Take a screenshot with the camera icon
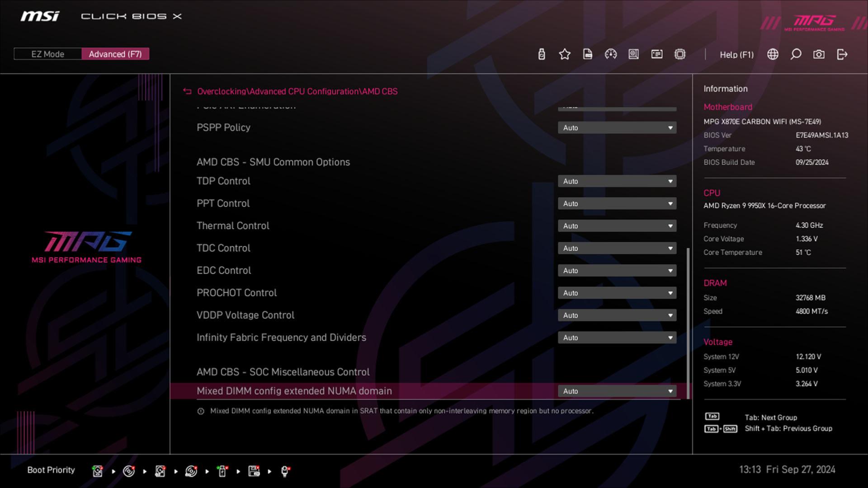Viewport: 868px width, 488px height. [x=819, y=54]
